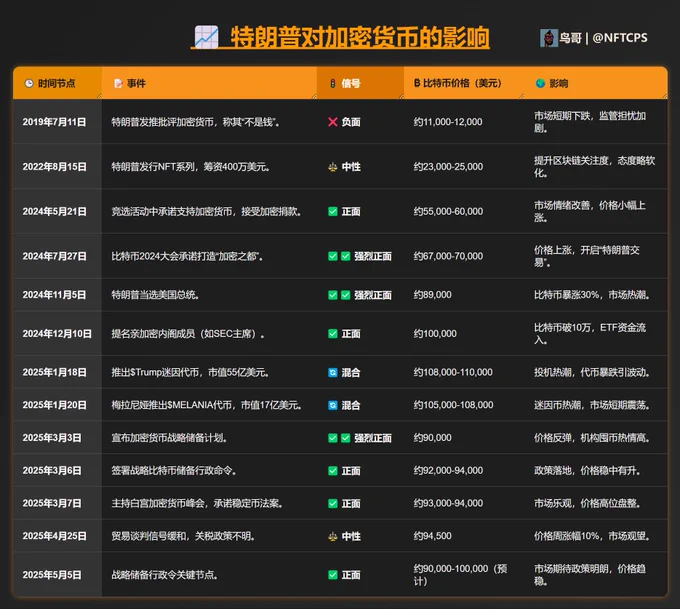Click the signal label 负面
Image resolution: width=680 pixels, height=609 pixels.
(x=351, y=122)
